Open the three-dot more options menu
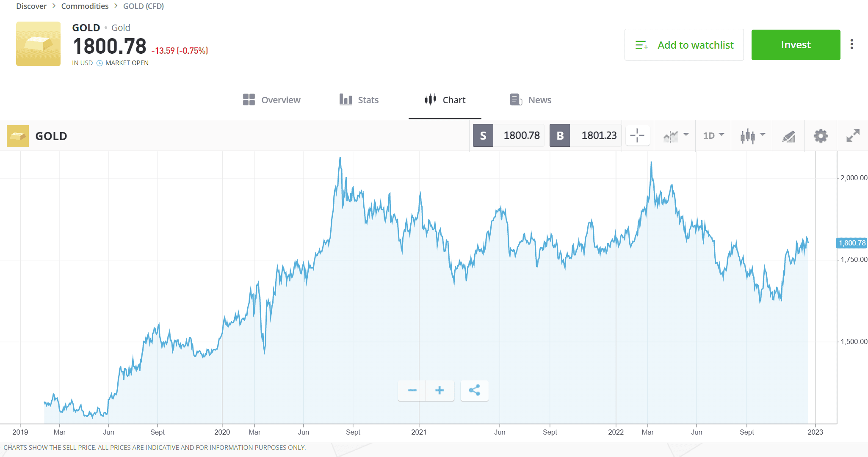 (852, 44)
